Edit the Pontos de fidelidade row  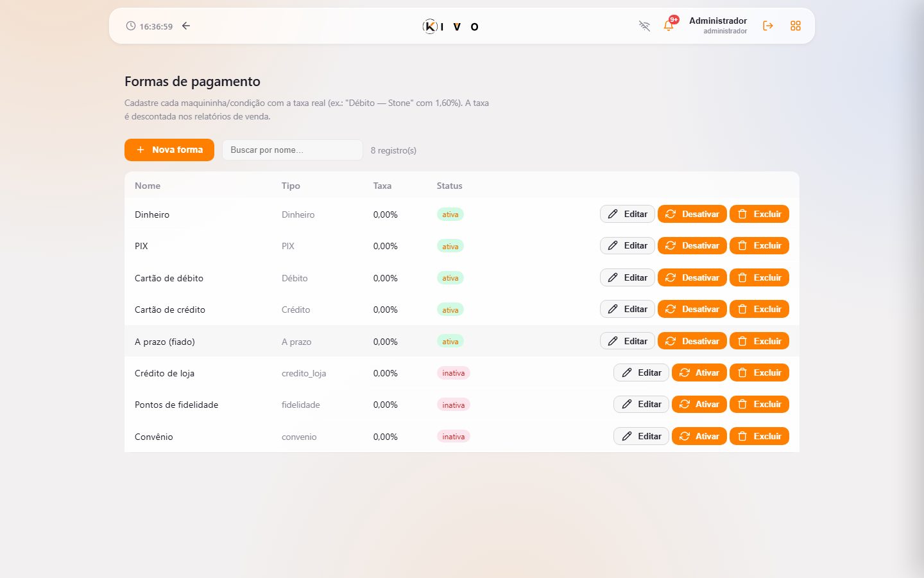coord(642,404)
